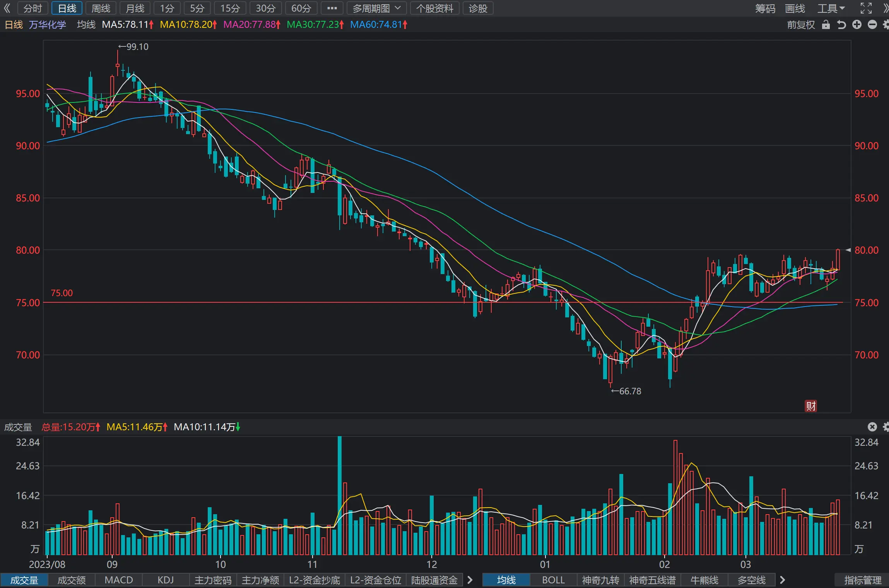The height and width of the screenshot is (588, 889).
Task: Zoom out with the minus circle icon
Action: coord(872,25)
